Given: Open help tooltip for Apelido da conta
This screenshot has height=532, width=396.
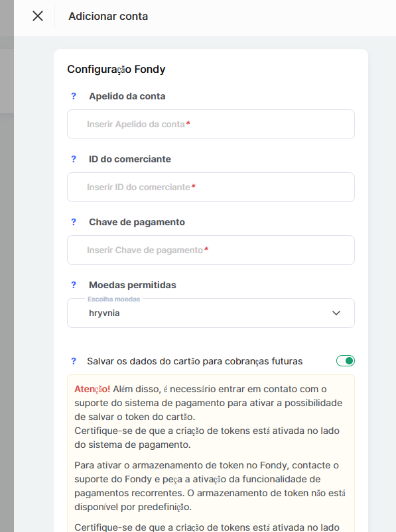Looking at the screenshot, I should coord(74,96).
